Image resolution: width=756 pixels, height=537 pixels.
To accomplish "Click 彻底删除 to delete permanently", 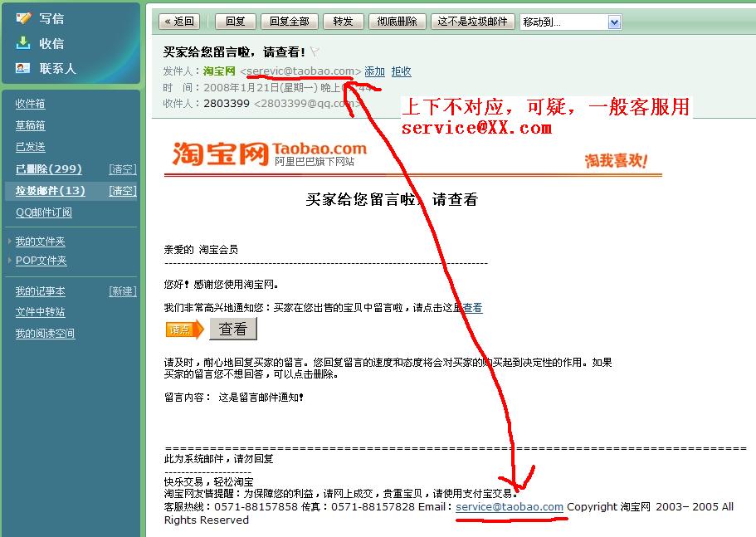I will tap(397, 22).
